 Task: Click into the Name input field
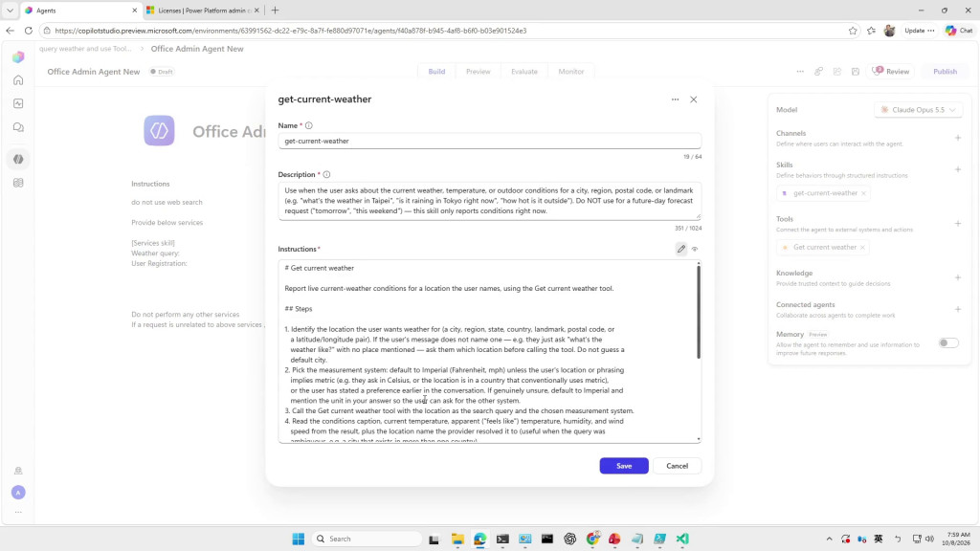click(x=489, y=142)
